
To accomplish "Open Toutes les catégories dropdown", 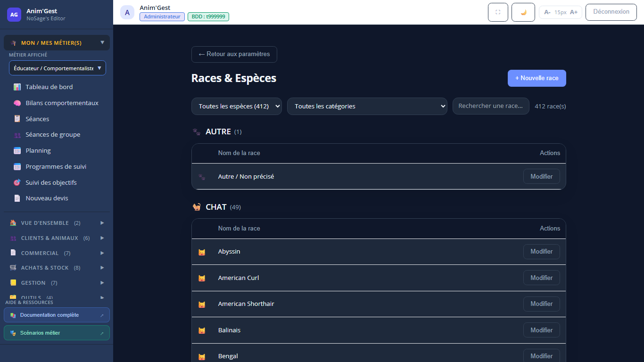I will coord(367,106).
